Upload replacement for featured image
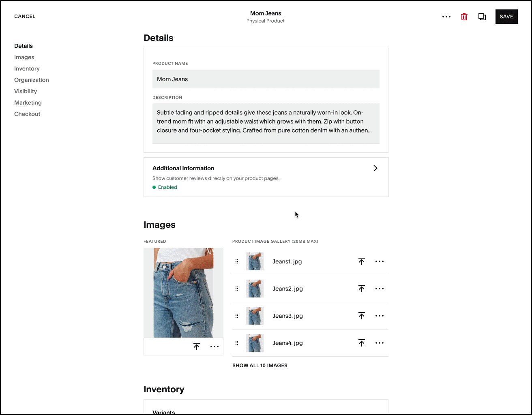532x415 pixels. (197, 347)
